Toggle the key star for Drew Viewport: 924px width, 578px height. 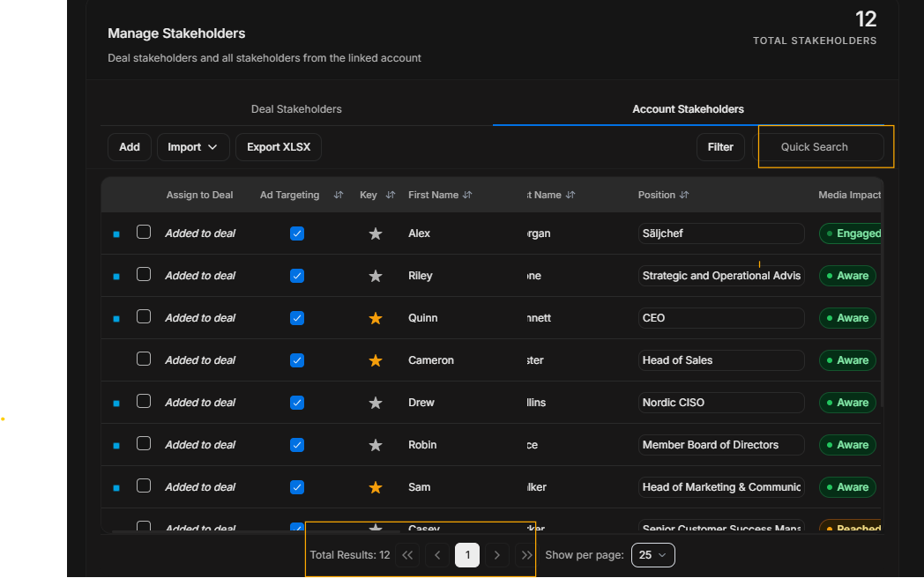376,403
